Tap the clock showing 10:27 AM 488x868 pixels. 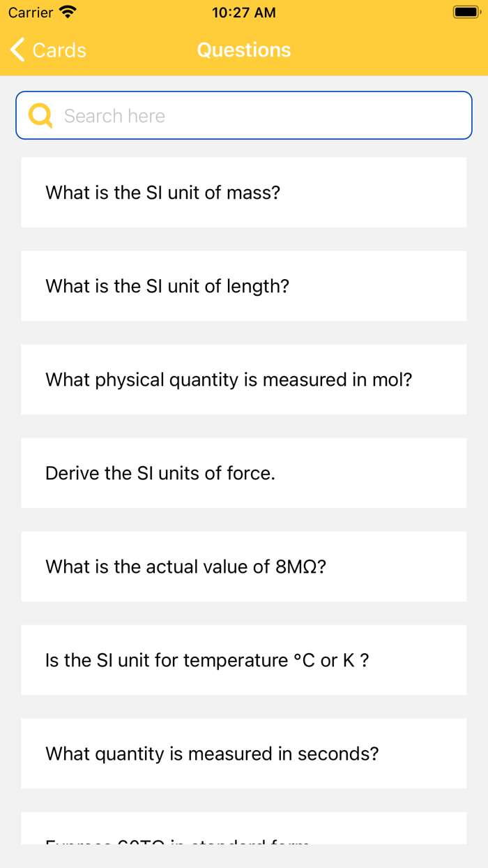pos(243,12)
